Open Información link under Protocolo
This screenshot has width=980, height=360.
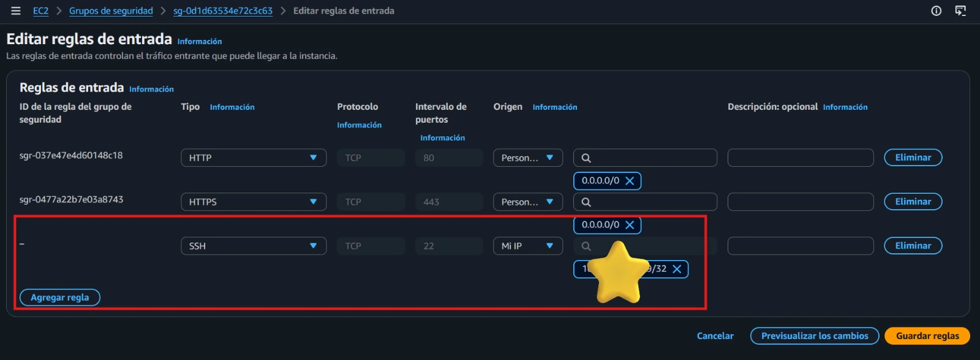coord(359,125)
